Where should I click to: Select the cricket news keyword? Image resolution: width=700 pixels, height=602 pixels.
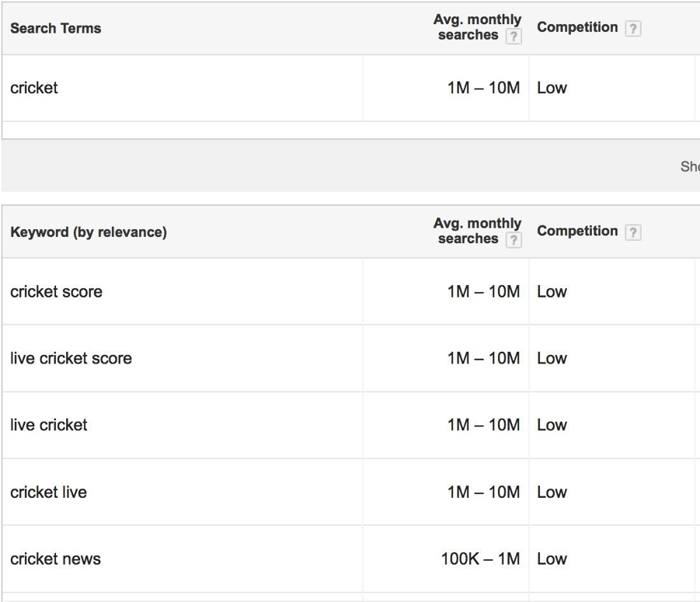(55, 559)
